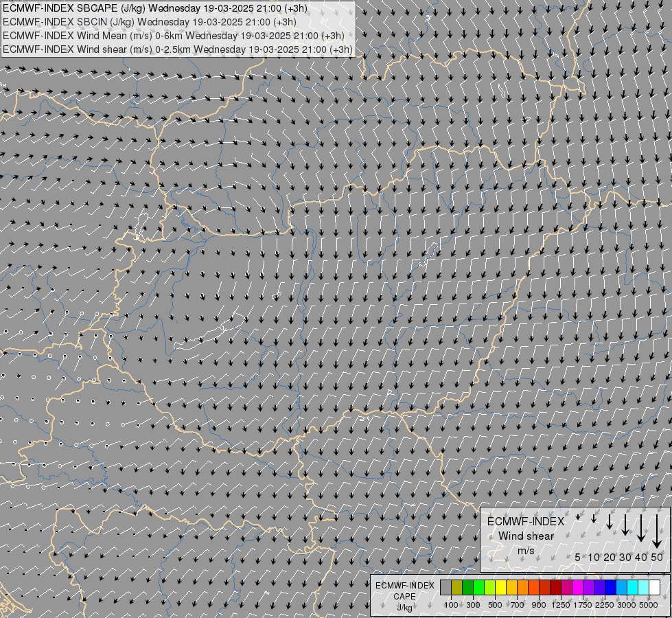Click the 'CAPE' legend heading
Image resolution: width=672 pixels, height=618 pixels.
[404, 597]
